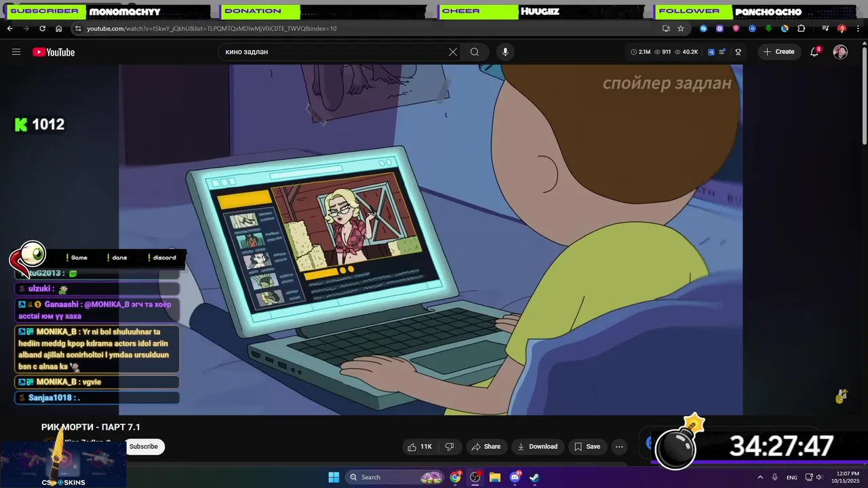
Task: Open YouTube notifications bell
Action: (815, 52)
